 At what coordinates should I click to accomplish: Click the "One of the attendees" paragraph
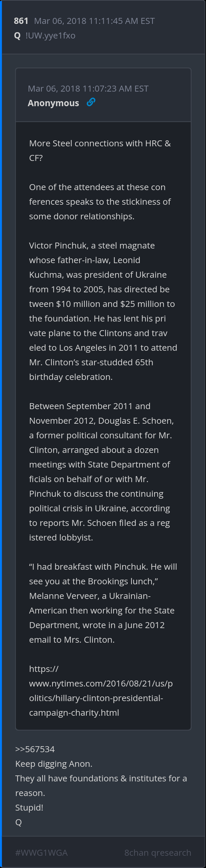click(100, 201)
